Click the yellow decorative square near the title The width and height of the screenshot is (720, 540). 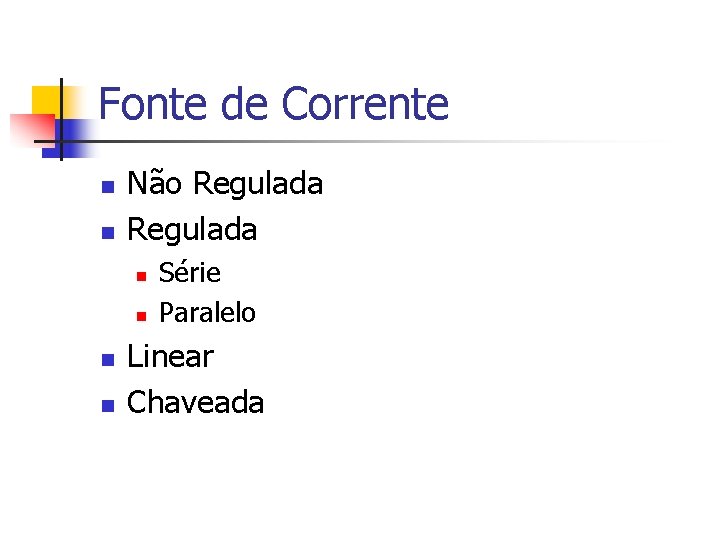[45, 100]
